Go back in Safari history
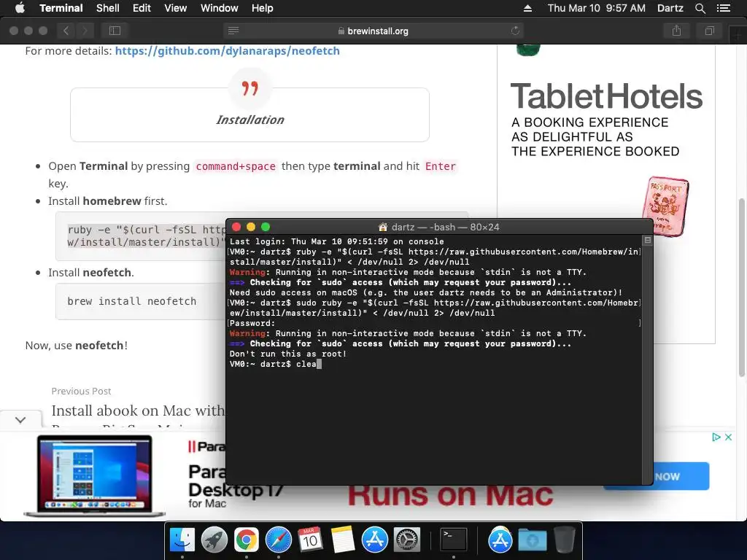This screenshot has width=747, height=560. [66, 31]
